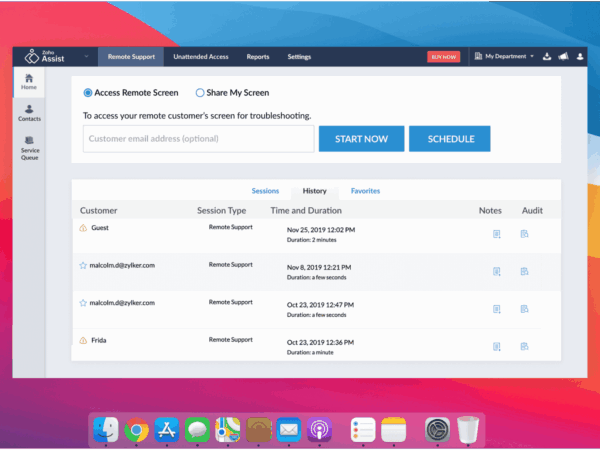Open Contacts in the sidebar
This screenshot has height=450, width=600.
click(29, 113)
